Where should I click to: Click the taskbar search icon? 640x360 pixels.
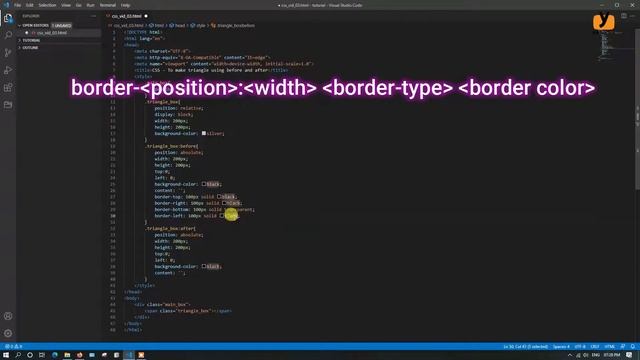click(x=18, y=355)
